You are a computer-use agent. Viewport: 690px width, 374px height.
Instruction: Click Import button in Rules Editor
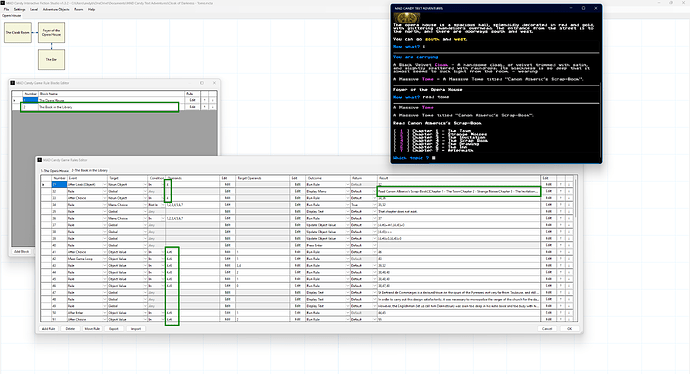tap(136, 329)
